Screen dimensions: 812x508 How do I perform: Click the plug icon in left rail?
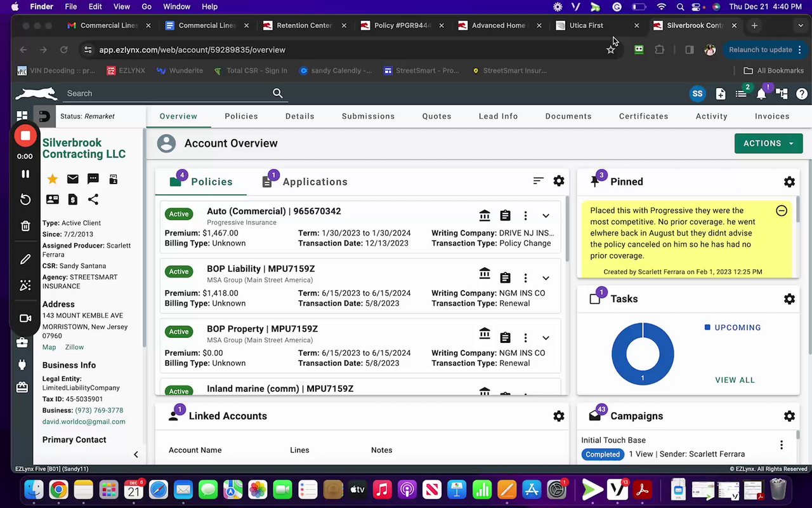22,364
